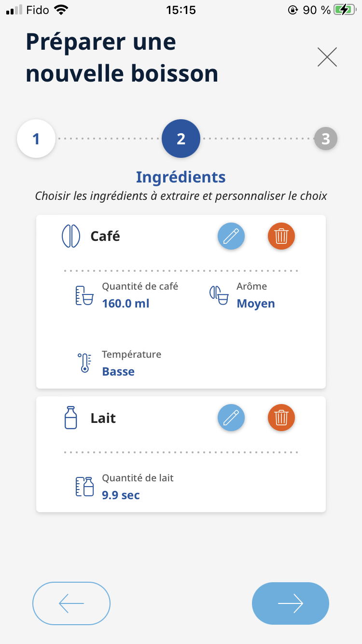Edit the Lait ingredient with pencil icon
Screen dimensions: 362x644
point(231,418)
